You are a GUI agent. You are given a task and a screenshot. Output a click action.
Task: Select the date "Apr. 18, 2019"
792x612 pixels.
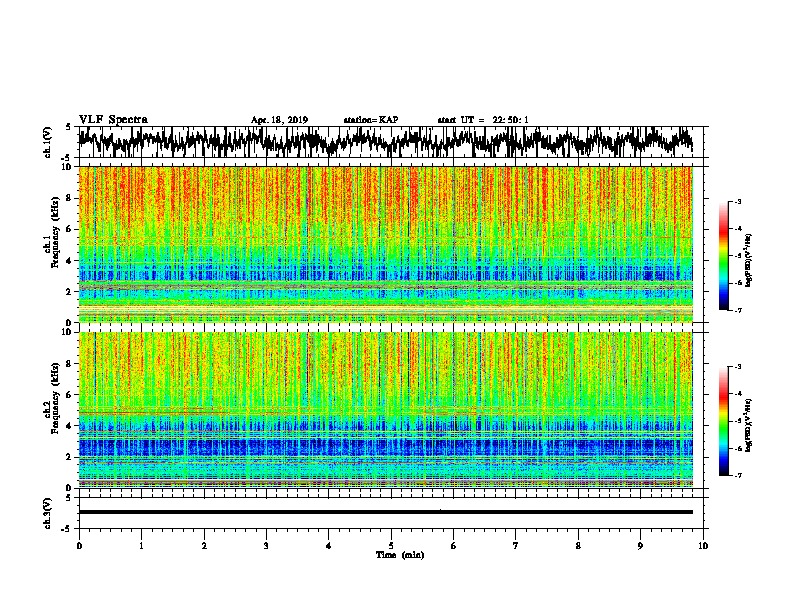coord(279,120)
